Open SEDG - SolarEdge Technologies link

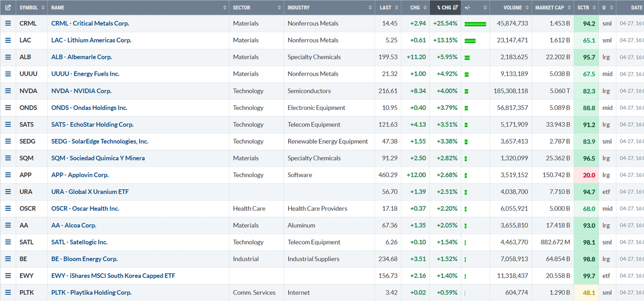tap(100, 142)
